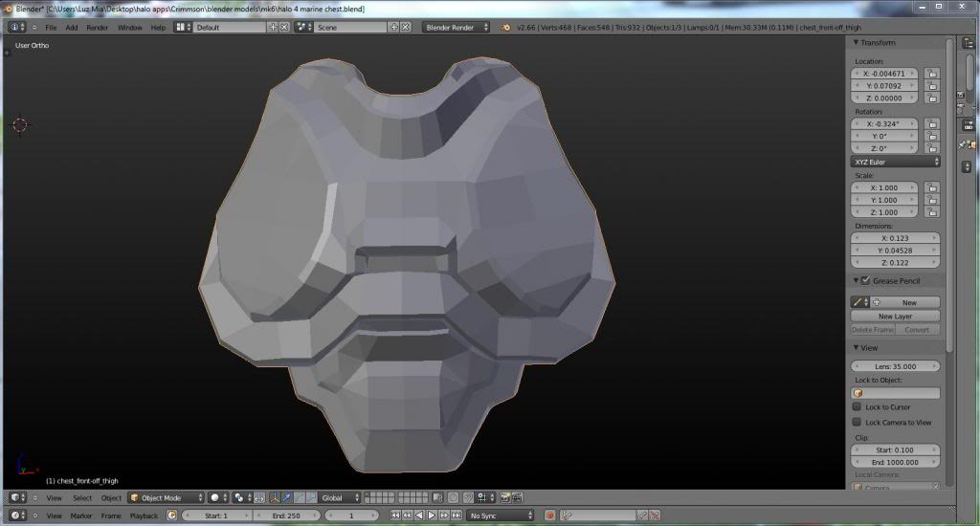
Task: Delete the current scene with X icon
Action: click(406, 28)
